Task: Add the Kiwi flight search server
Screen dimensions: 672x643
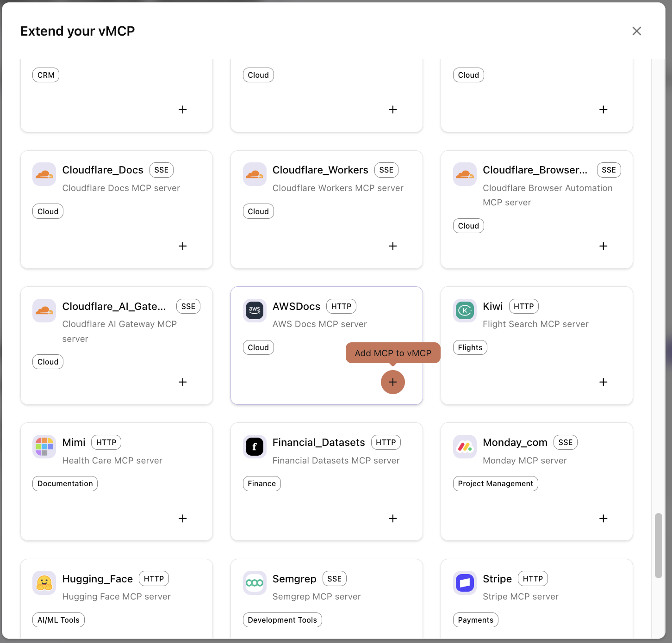Action: point(603,382)
